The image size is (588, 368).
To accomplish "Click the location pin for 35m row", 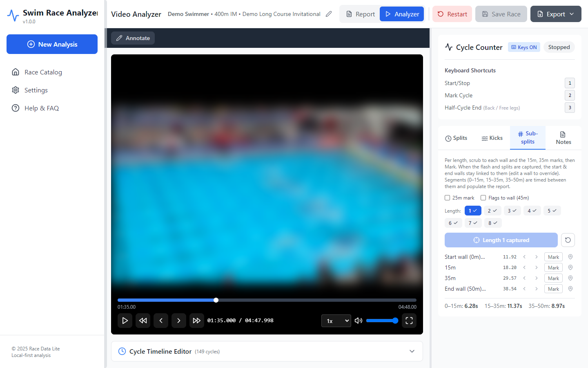I will tap(570, 278).
